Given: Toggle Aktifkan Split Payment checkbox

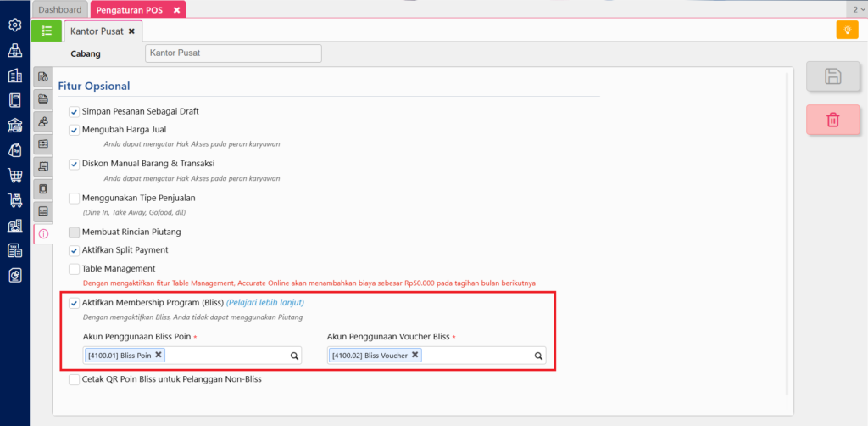Looking at the screenshot, I should [75, 250].
